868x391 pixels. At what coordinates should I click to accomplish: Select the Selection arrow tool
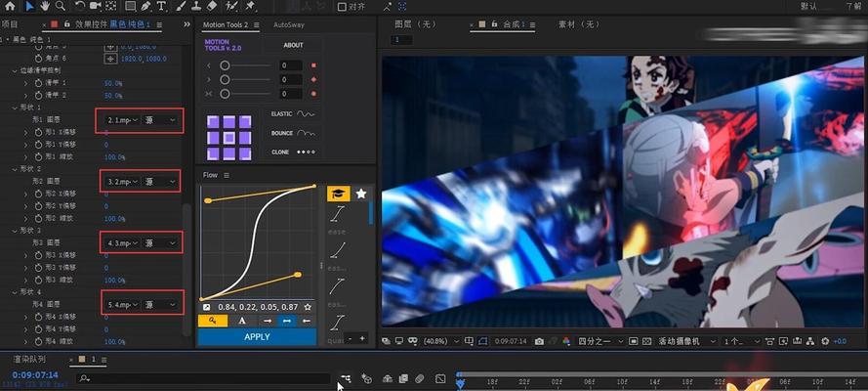pos(29,6)
